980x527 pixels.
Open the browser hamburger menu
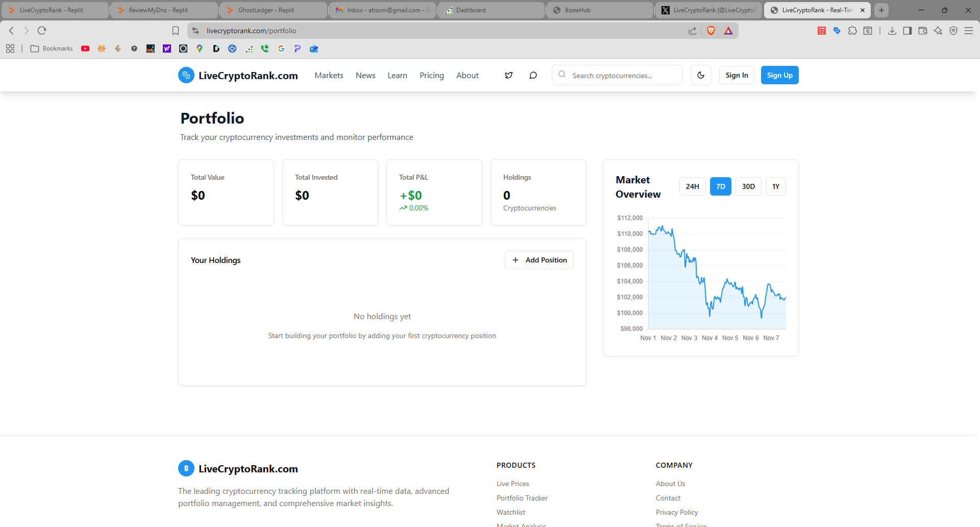click(969, 31)
